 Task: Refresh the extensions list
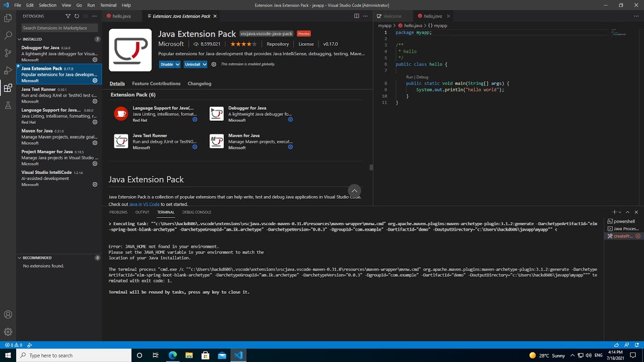[x=76, y=16]
